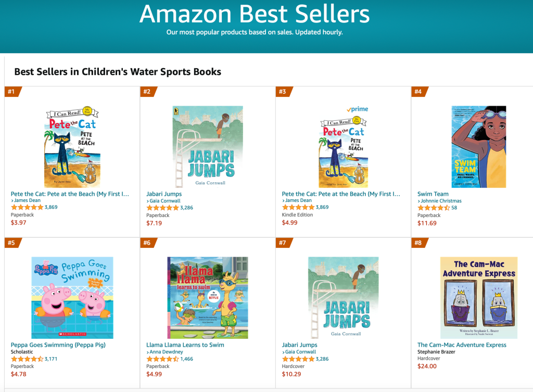Viewport: 533px width, 392px height.
Task: Visit author Johnnie Christmas page
Action: 441,201
